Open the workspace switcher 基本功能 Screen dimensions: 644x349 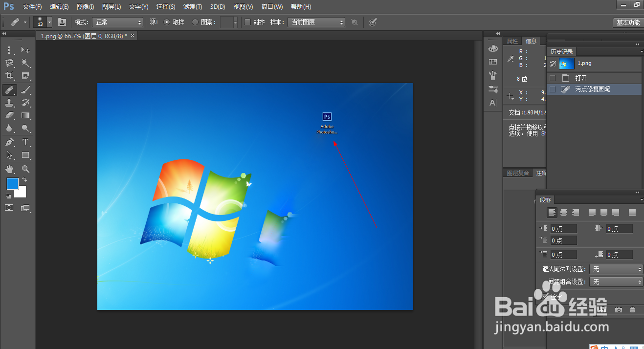tap(628, 22)
